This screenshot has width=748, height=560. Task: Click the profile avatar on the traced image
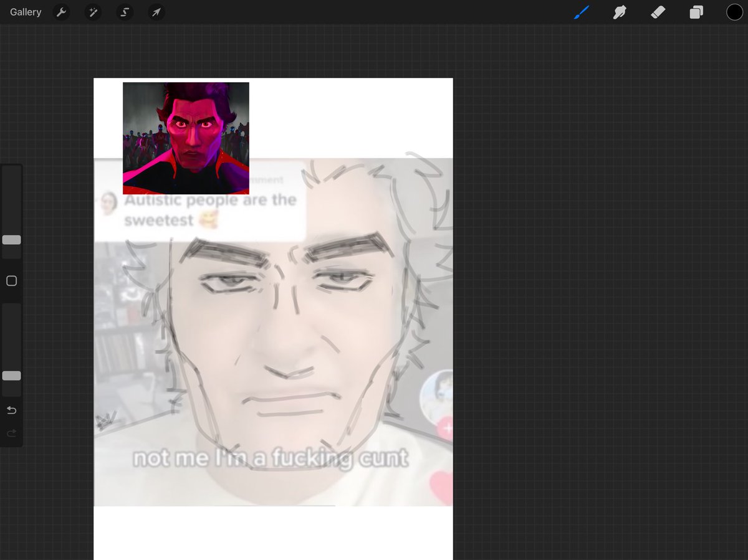click(436, 399)
